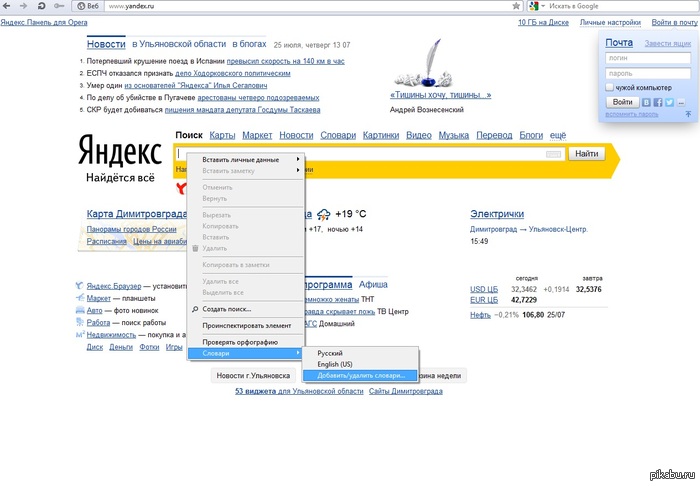
Task: Open the Картинки tab above search
Action: pyautogui.click(x=381, y=135)
